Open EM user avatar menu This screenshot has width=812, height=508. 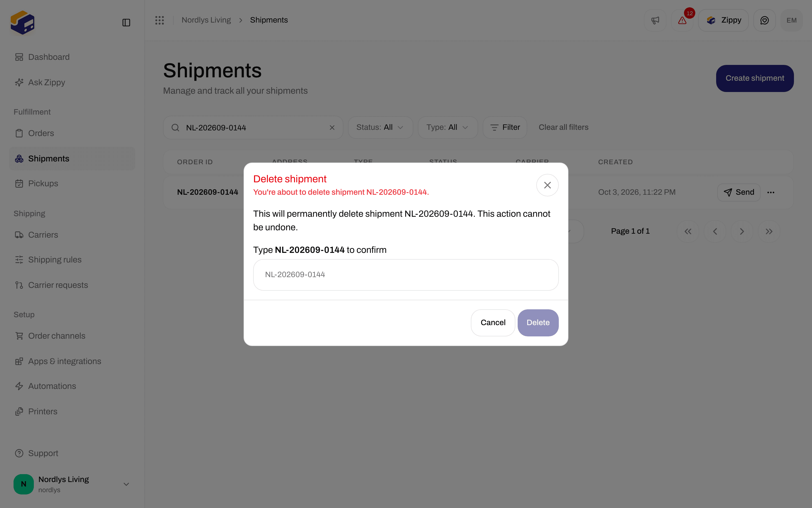(x=791, y=20)
